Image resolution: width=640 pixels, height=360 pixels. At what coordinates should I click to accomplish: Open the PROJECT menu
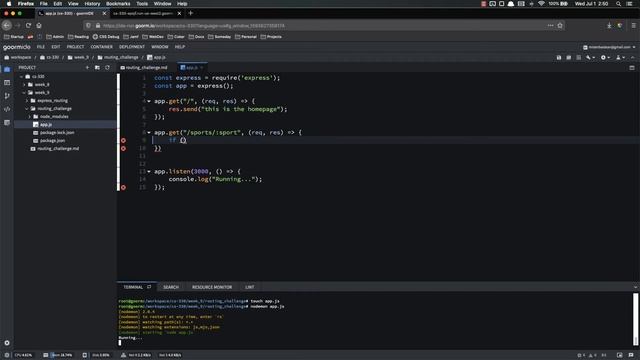[75, 47]
